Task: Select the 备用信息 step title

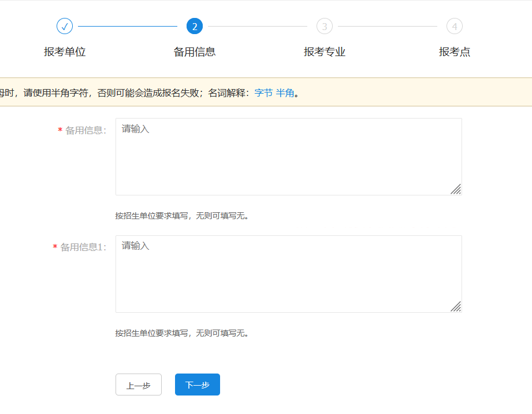Action: click(195, 52)
